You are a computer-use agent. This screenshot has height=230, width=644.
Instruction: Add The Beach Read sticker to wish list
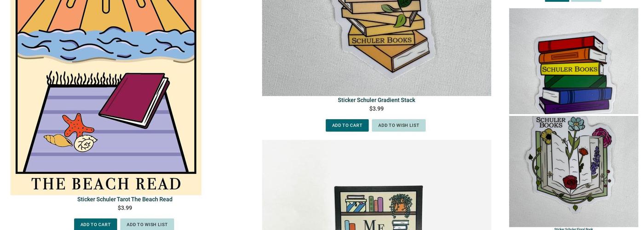tap(147, 224)
